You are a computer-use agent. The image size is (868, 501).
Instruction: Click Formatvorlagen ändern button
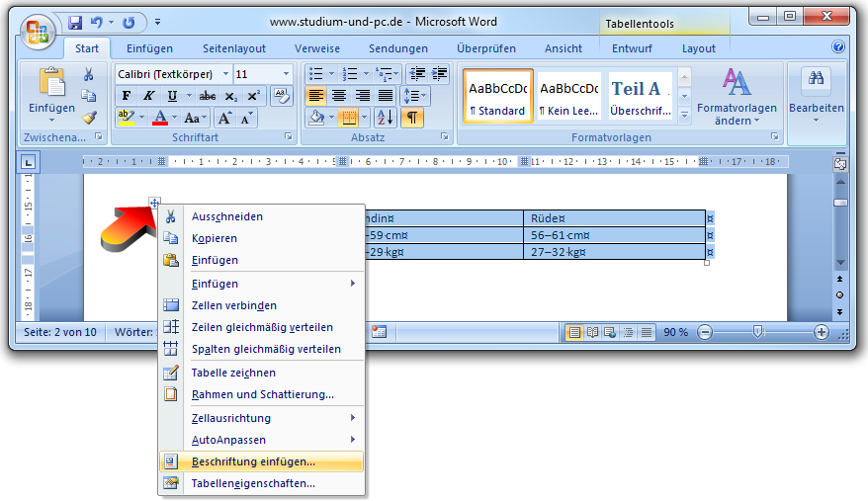coord(737,97)
